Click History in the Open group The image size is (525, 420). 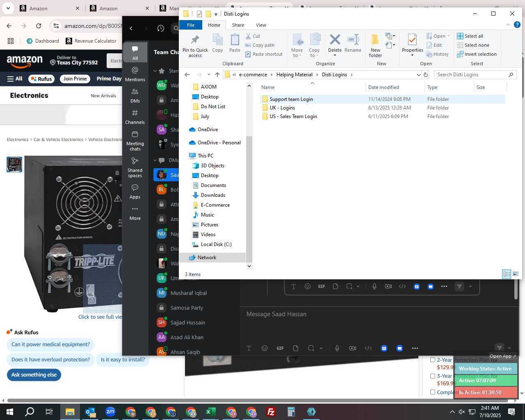click(x=438, y=54)
